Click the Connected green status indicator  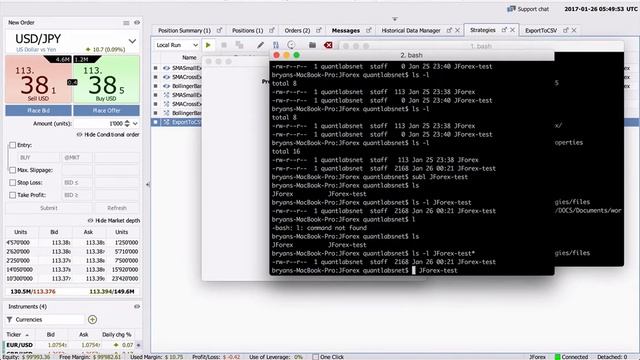[x=558, y=357]
